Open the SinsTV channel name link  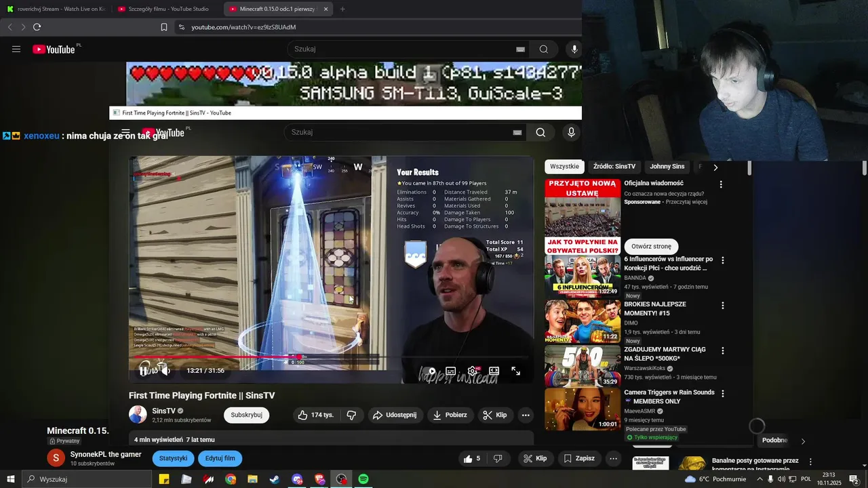[x=163, y=411]
